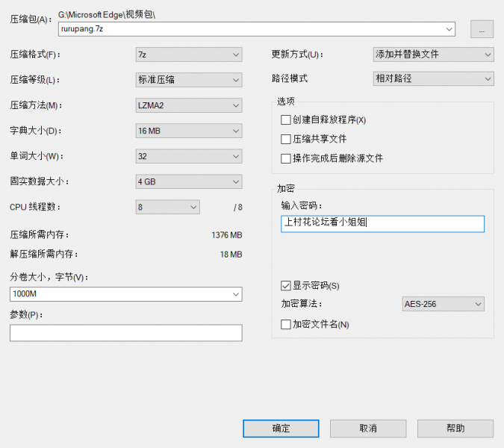
Task: Click the 输入密码 password field
Action: tap(382, 224)
